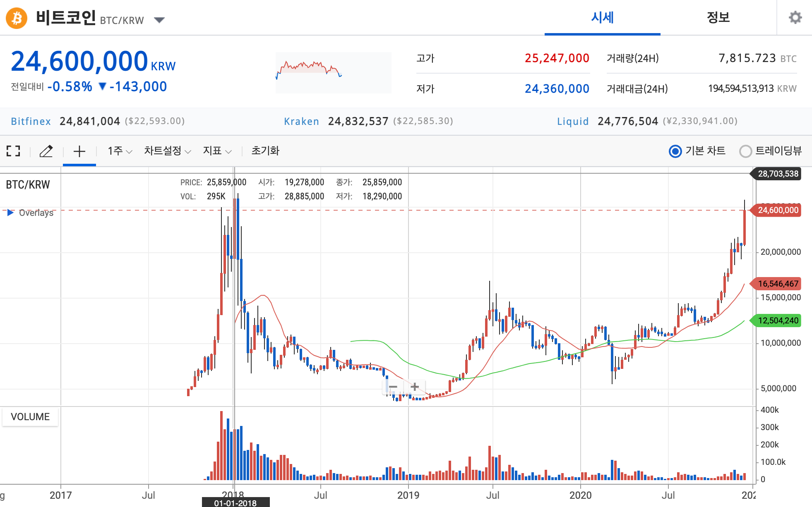Viewport: 812px width, 507px height.
Task: Click the Bitcoin logo icon
Action: pos(17,18)
